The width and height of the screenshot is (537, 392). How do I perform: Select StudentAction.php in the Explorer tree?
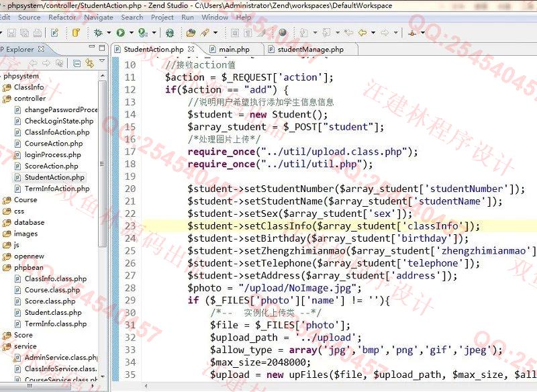pyautogui.click(x=54, y=177)
